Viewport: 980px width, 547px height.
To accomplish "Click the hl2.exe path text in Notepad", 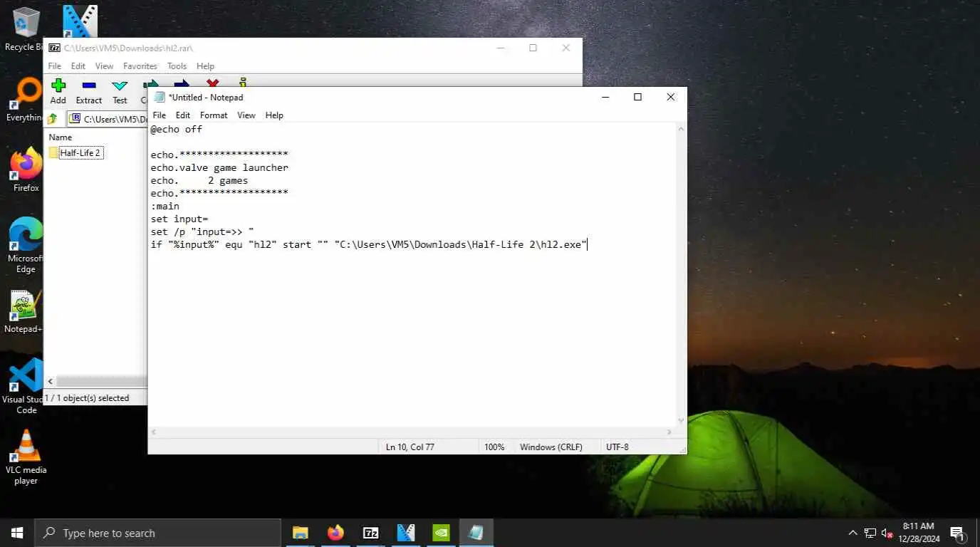I will (462, 244).
